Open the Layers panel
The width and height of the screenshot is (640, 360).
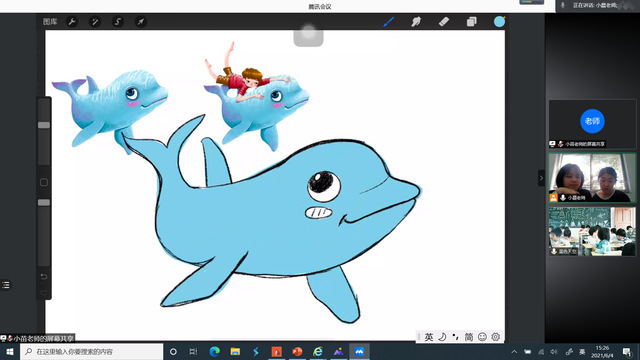click(471, 22)
